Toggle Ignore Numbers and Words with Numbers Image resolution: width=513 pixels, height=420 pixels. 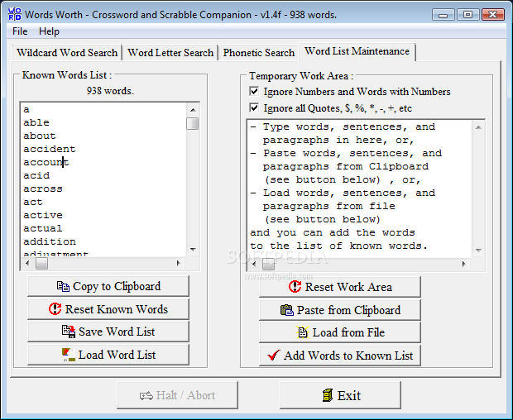pyautogui.click(x=254, y=91)
